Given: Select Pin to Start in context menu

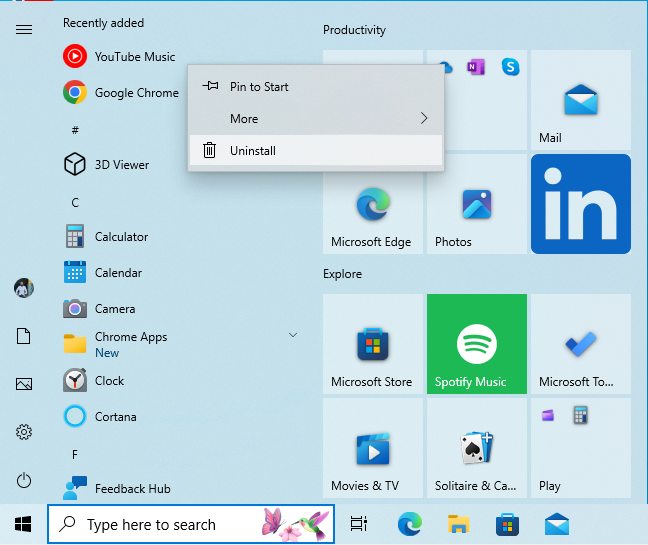Looking at the screenshot, I should pos(316,86).
